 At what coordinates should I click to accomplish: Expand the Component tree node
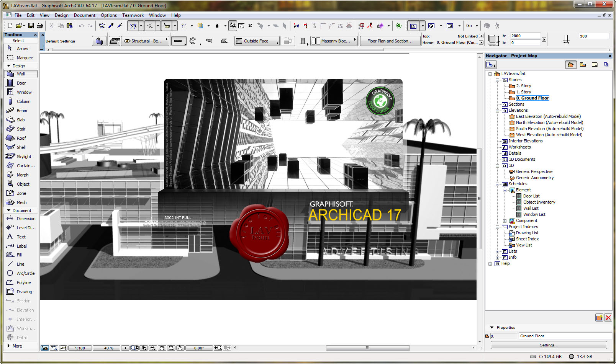[505, 221]
